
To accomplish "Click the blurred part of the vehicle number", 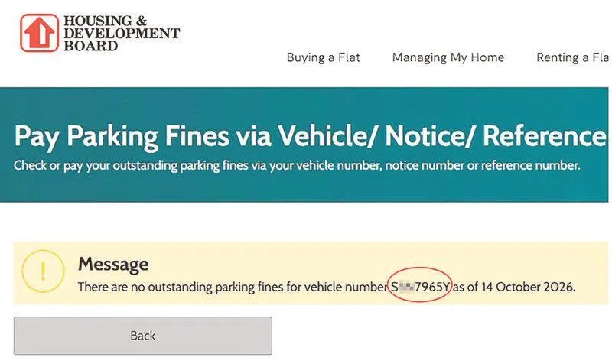I will (x=406, y=288).
